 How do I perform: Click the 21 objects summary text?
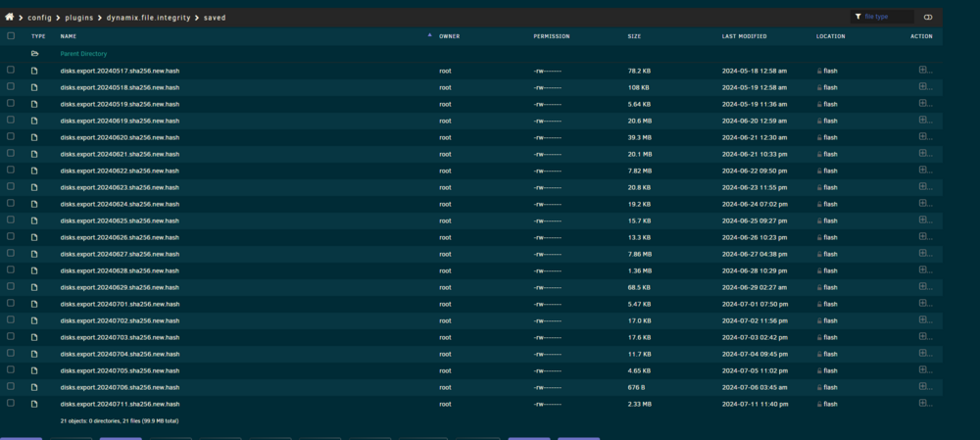[x=120, y=421]
